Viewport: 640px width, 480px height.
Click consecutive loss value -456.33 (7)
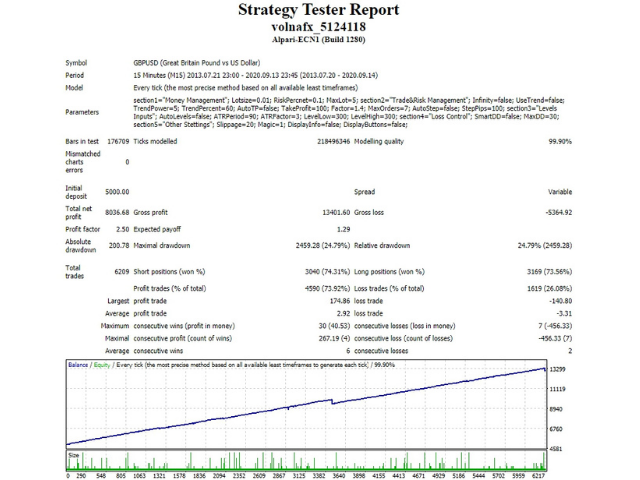555,339
